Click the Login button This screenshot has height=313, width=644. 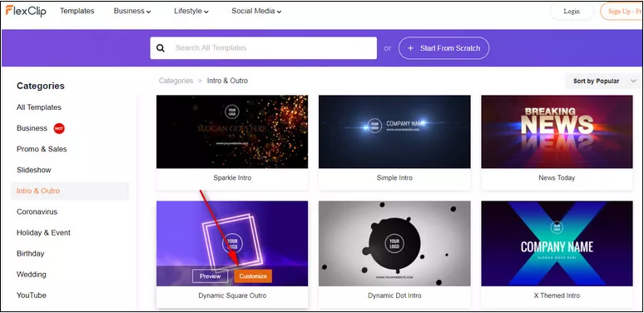[x=572, y=11]
